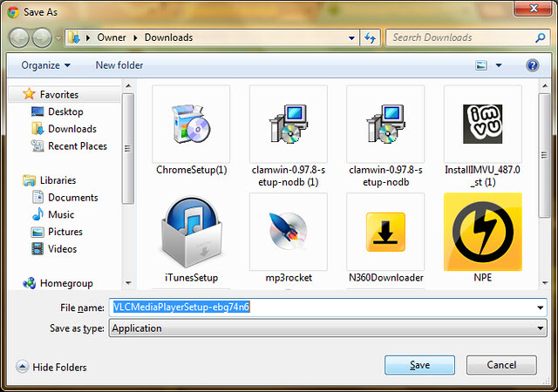Image resolution: width=558 pixels, height=392 pixels.
Task: Click the Search Downloads field
Action: coord(466,37)
